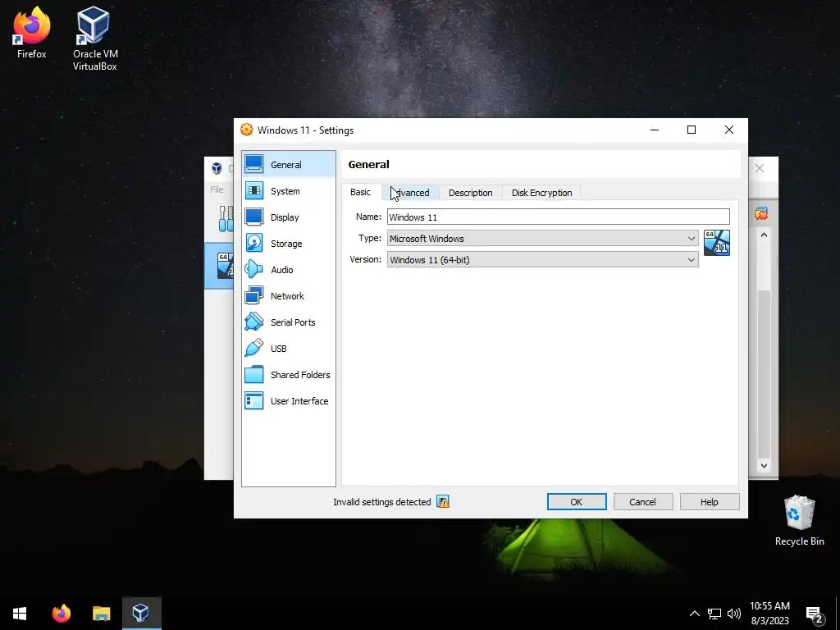Click the 'Serial Ports' label
The width and height of the screenshot is (840, 630).
pos(293,322)
